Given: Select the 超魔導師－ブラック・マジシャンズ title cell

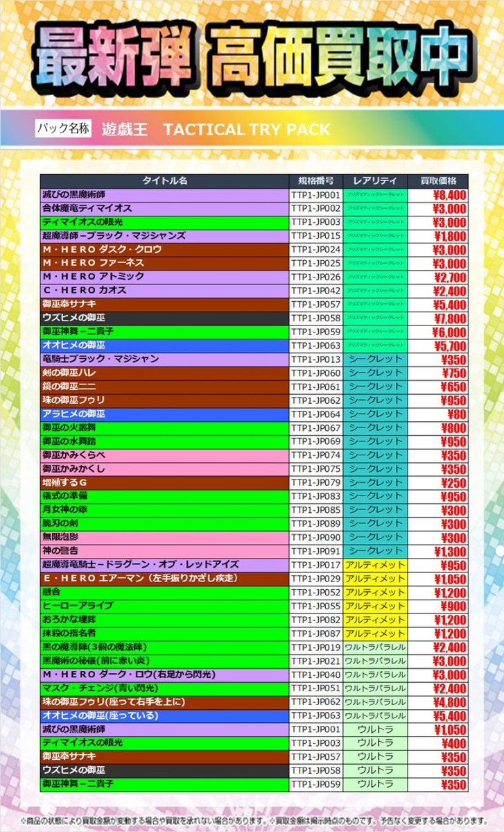Looking at the screenshot, I should 164,236.
